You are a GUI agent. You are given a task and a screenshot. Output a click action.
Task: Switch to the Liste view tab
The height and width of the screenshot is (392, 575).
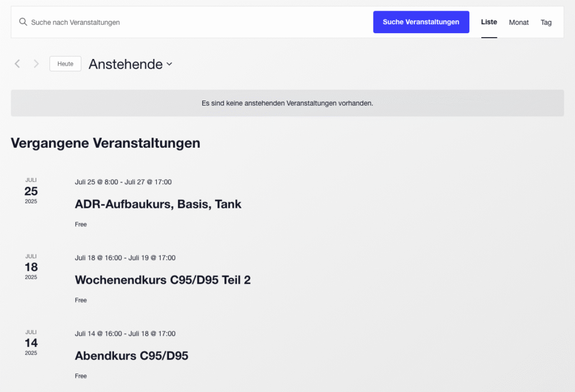[x=489, y=22]
